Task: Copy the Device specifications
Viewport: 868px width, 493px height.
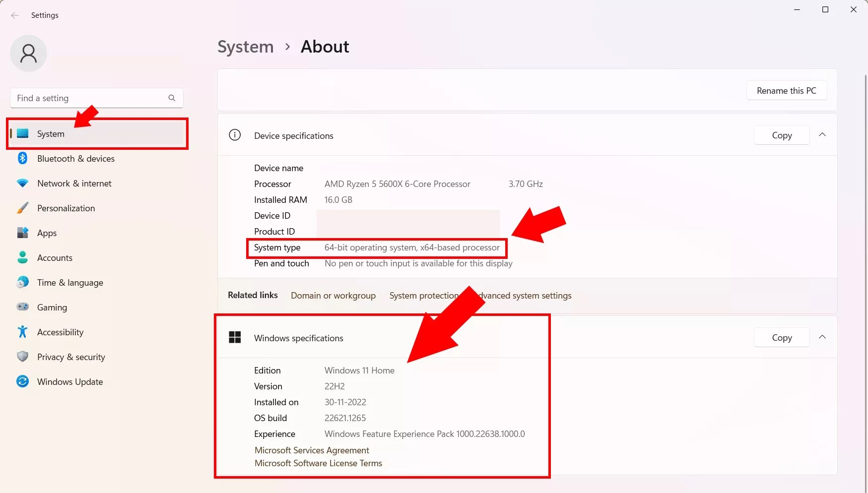Action: coord(782,135)
